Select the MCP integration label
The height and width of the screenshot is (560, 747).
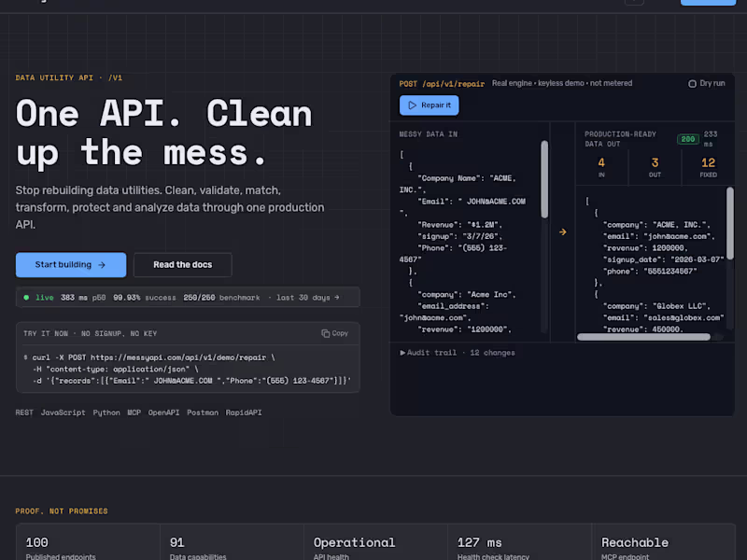pyautogui.click(x=134, y=413)
